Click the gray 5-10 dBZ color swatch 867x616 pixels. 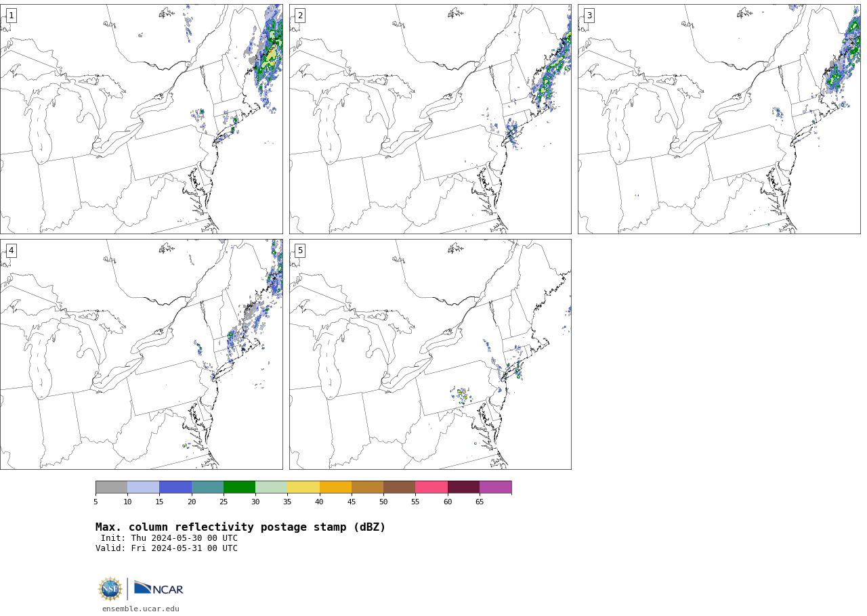tap(111, 487)
